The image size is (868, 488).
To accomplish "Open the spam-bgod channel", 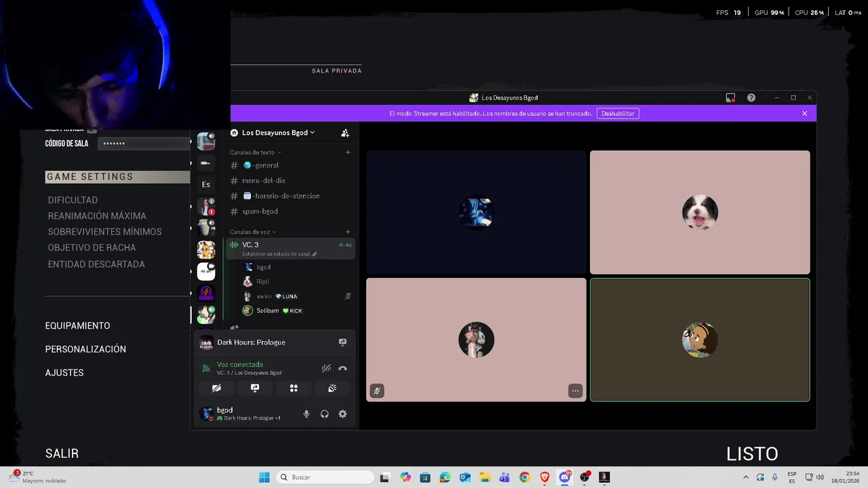I will coord(290,211).
